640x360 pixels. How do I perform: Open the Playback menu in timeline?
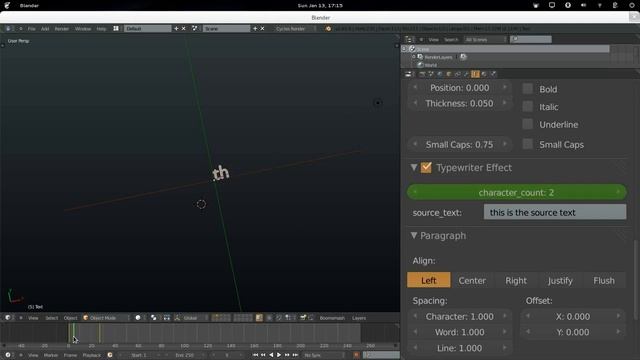click(91, 355)
